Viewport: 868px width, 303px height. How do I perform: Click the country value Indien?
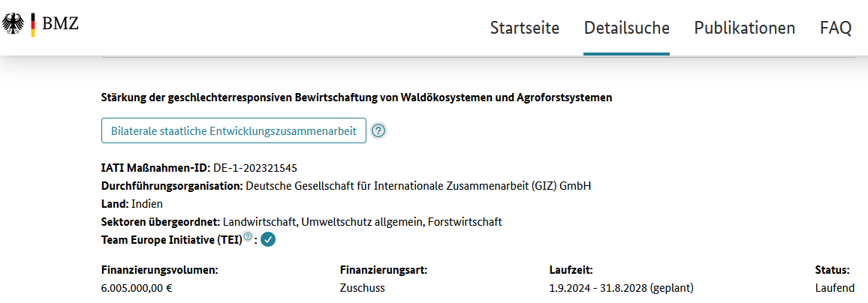tap(147, 204)
